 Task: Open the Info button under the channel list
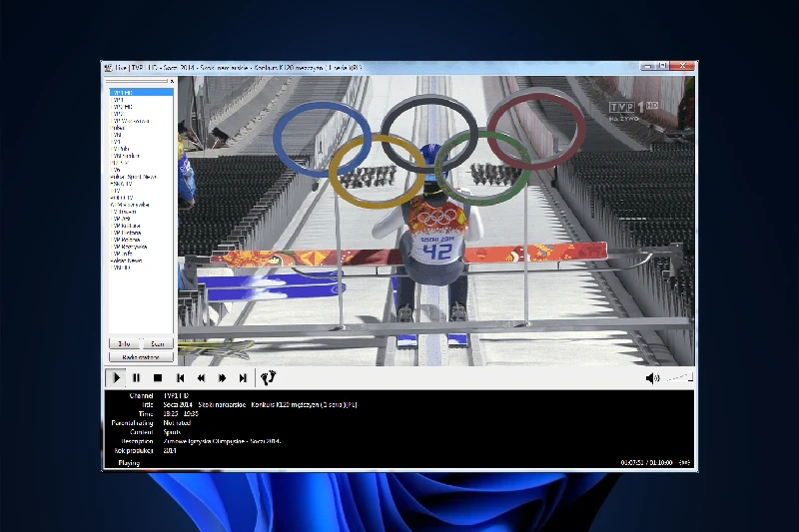click(x=124, y=343)
